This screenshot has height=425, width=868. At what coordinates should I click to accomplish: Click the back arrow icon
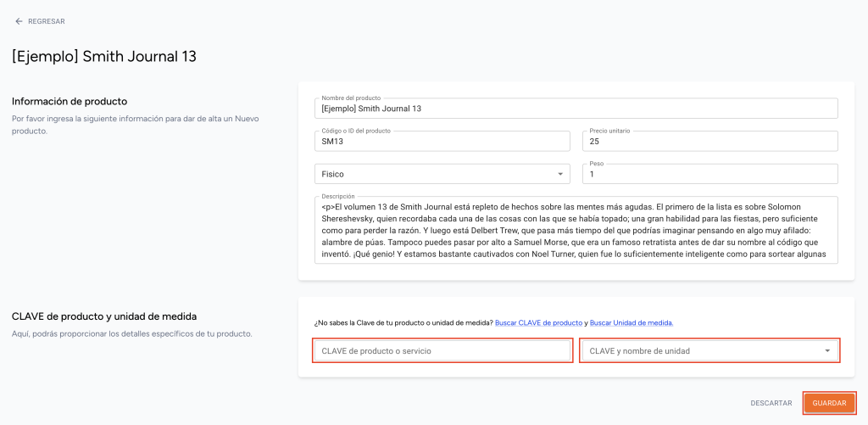tap(19, 21)
